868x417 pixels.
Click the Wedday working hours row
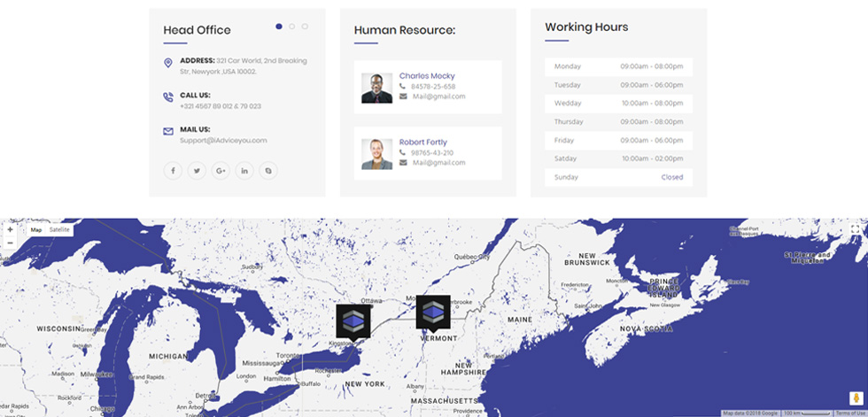click(618, 104)
